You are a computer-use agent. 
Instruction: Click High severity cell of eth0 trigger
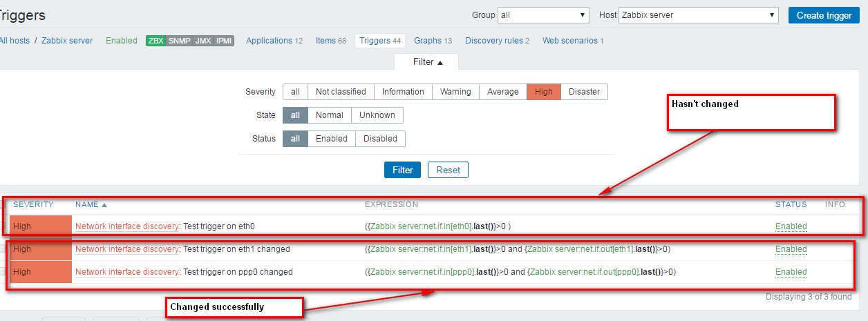pyautogui.click(x=41, y=226)
